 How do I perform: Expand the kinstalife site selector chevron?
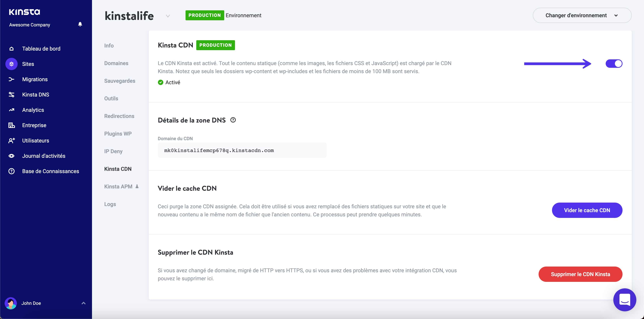tap(168, 16)
